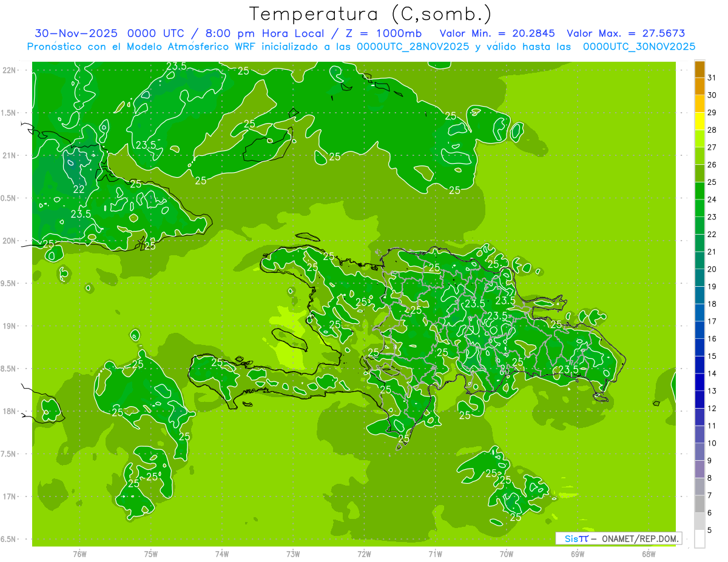
Task: Click the blue legend swatch between 15 and 16
Action: point(699,347)
